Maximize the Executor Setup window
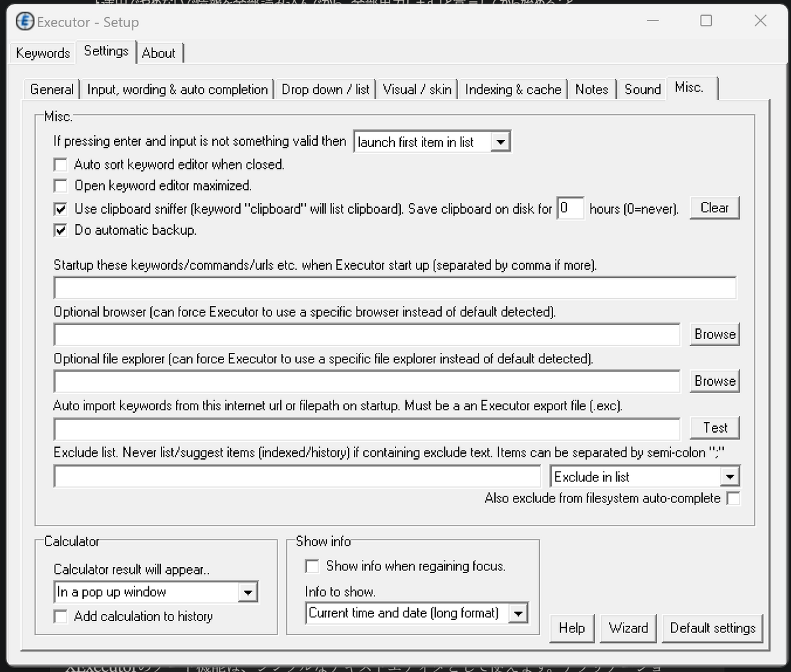 click(x=706, y=21)
